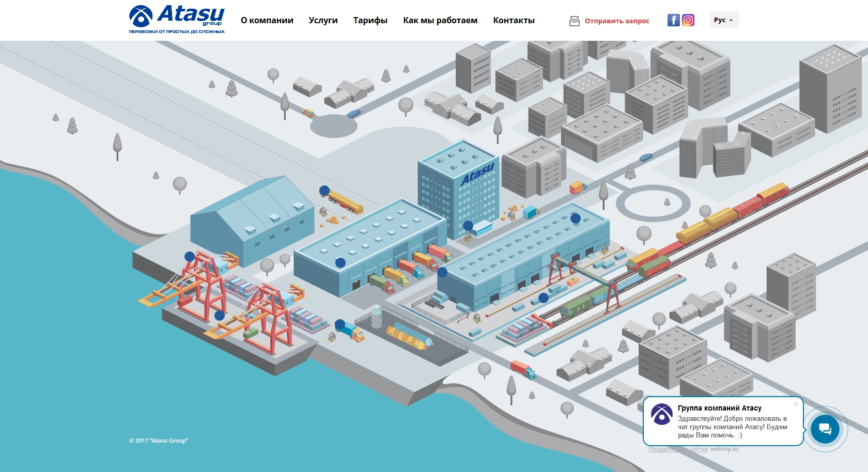Select the blue hotspot on the docked ship
The width and height of the screenshot is (868, 472).
[220, 316]
